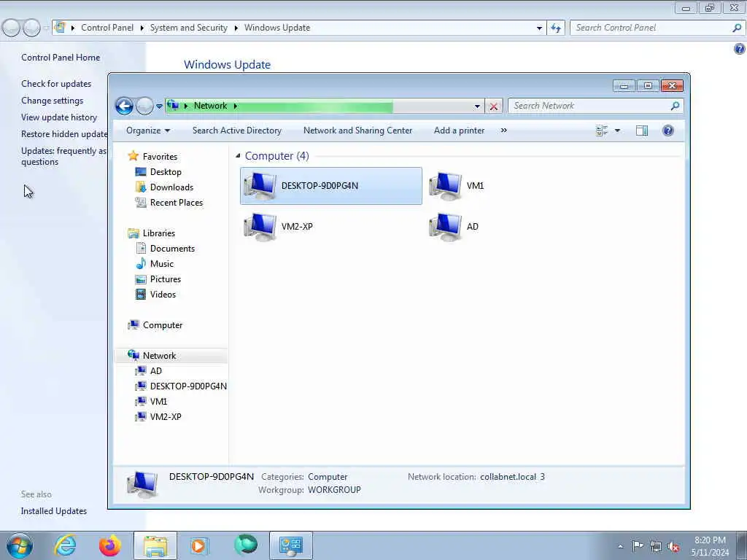747x560 pixels.
Task: Click the Control Panel breadcrumb
Action: (107, 28)
